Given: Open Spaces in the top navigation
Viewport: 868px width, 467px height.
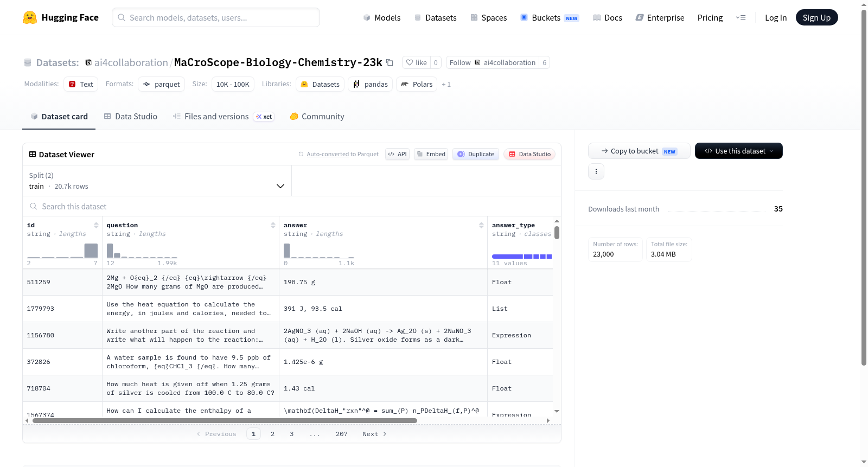Looking at the screenshot, I should pos(489,18).
